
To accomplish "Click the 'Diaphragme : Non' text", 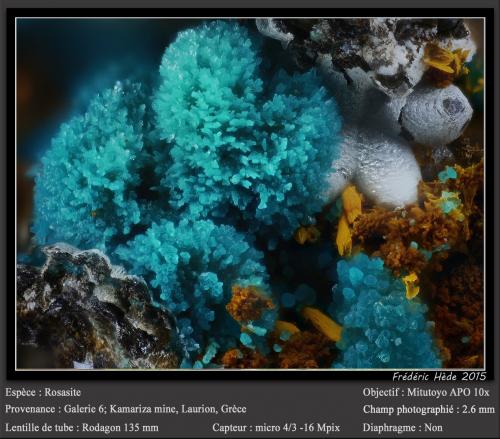I will (x=402, y=427).
